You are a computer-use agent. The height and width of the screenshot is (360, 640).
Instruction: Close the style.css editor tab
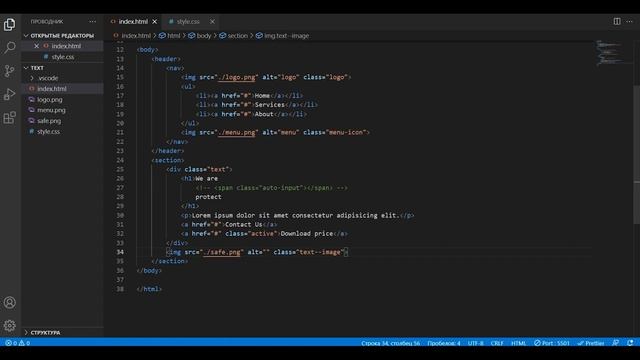coord(212,22)
